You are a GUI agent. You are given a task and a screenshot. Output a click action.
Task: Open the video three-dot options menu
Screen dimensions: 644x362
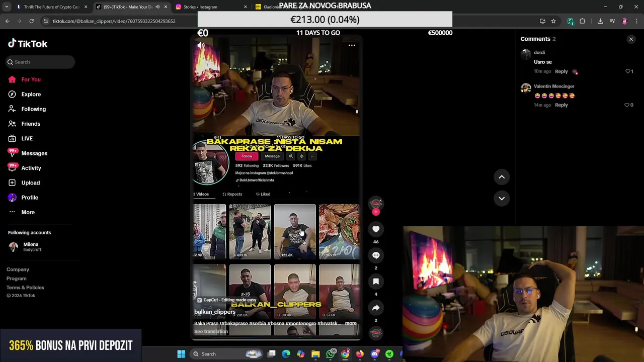[x=352, y=45]
